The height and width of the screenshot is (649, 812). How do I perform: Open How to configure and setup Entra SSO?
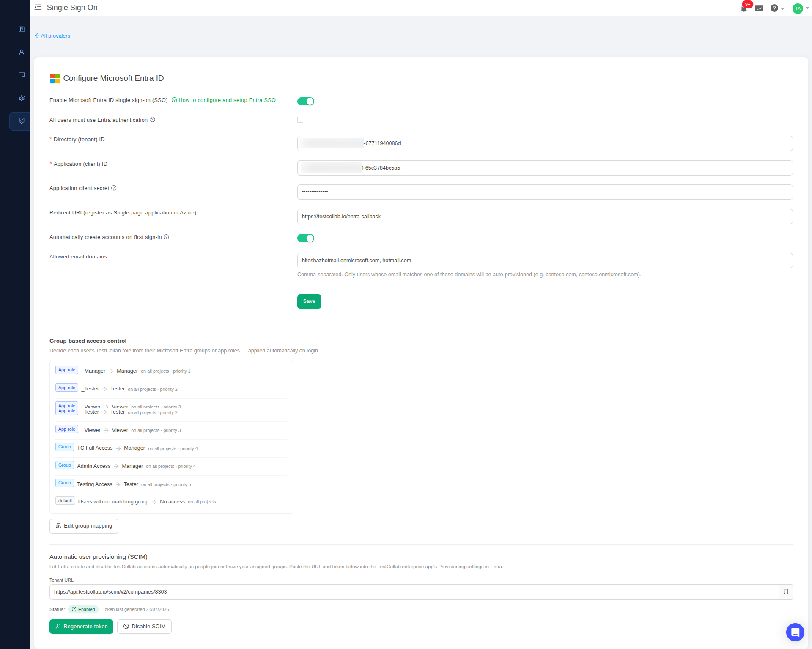coord(224,100)
